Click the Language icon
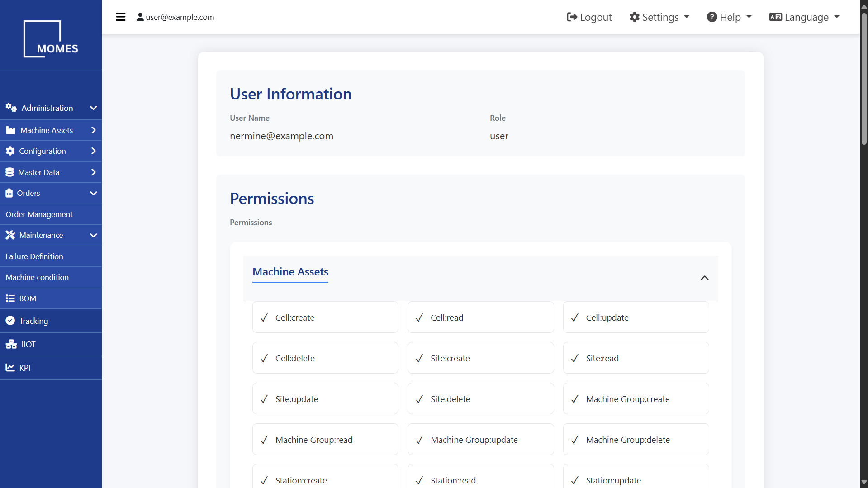The height and width of the screenshot is (488, 868). point(775,17)
